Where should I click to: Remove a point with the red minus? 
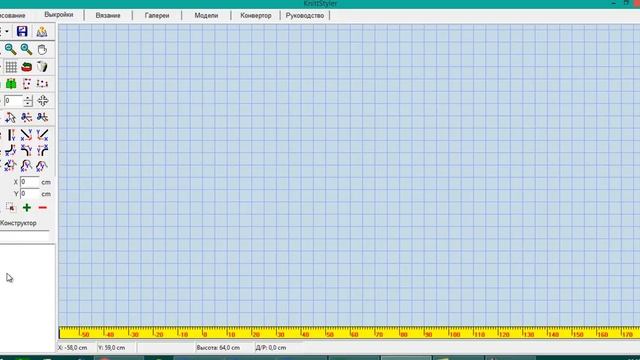42,208
